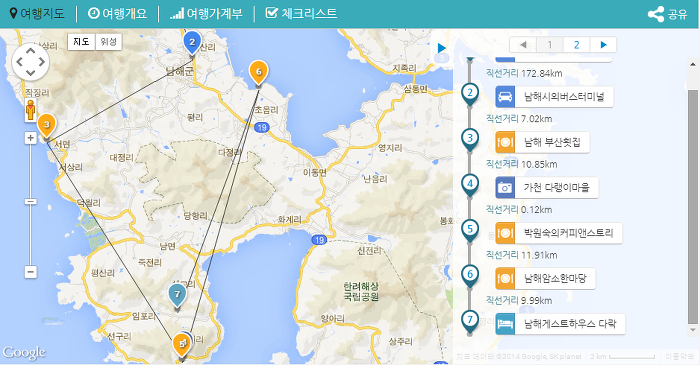Click scrollbar up arrow in itinerary
The height and width of the screenshot is (365, 700).
692,65
